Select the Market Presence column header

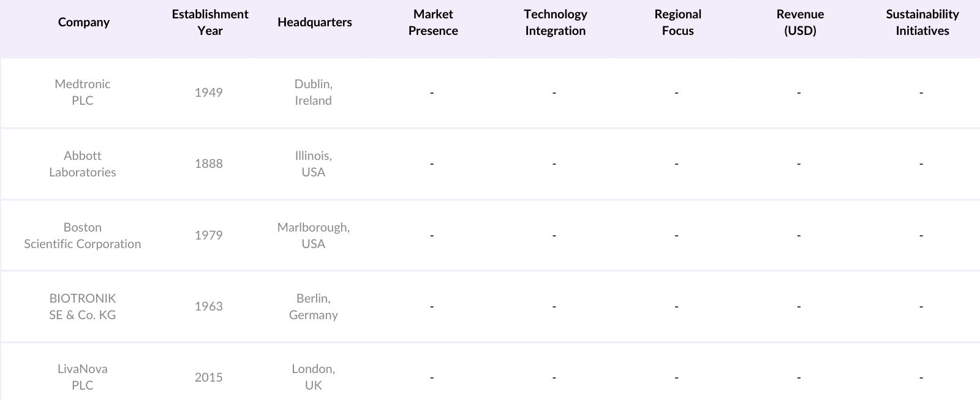(433, 22)
